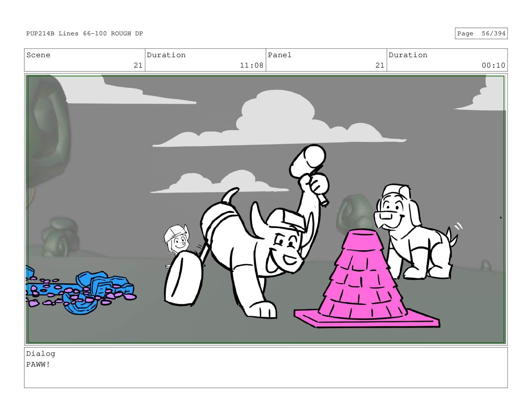Viewport: 532px width, 412px height.
Task: Click the page number box '56/394'
Action: point(481,33)
